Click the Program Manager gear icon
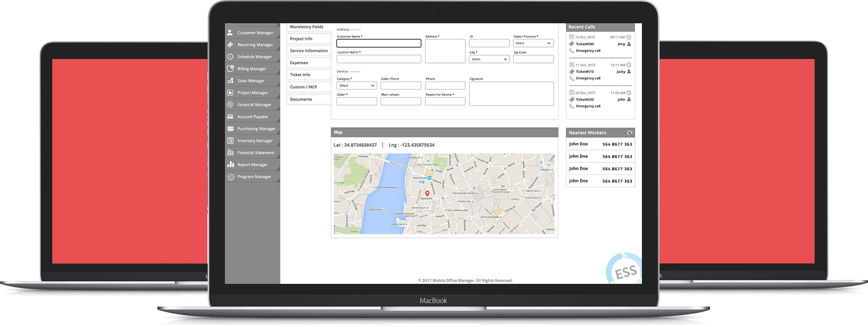868x327 pixels. click(230, 177)
